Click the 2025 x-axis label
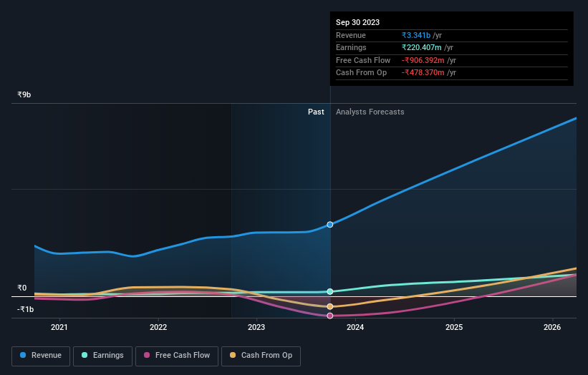This screenshot has height=375, width=588. [x=454, y=327]
